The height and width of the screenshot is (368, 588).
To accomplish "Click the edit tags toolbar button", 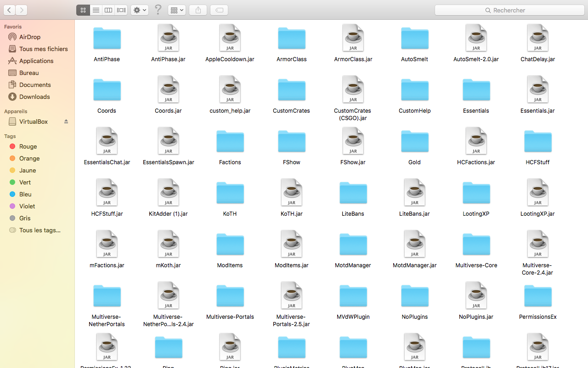I will click(x=219, y=10).
